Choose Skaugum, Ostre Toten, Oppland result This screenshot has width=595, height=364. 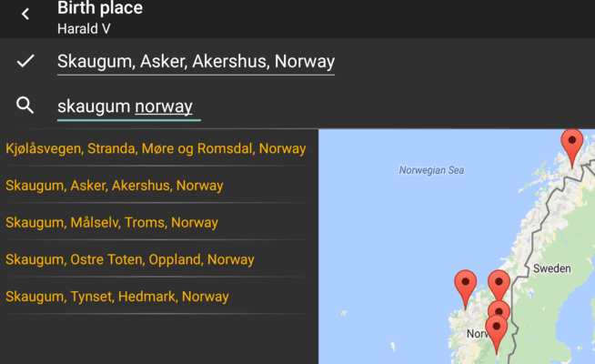130,259
